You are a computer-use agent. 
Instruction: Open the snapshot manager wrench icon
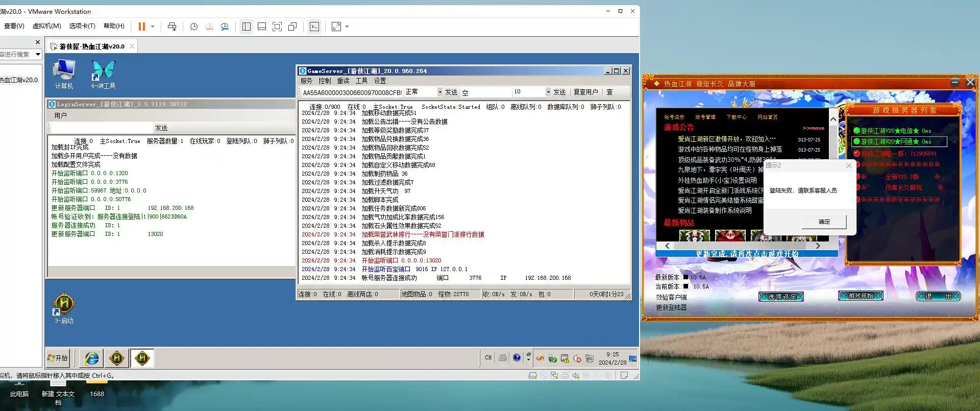pyautogui.click(x=225, y=27)
